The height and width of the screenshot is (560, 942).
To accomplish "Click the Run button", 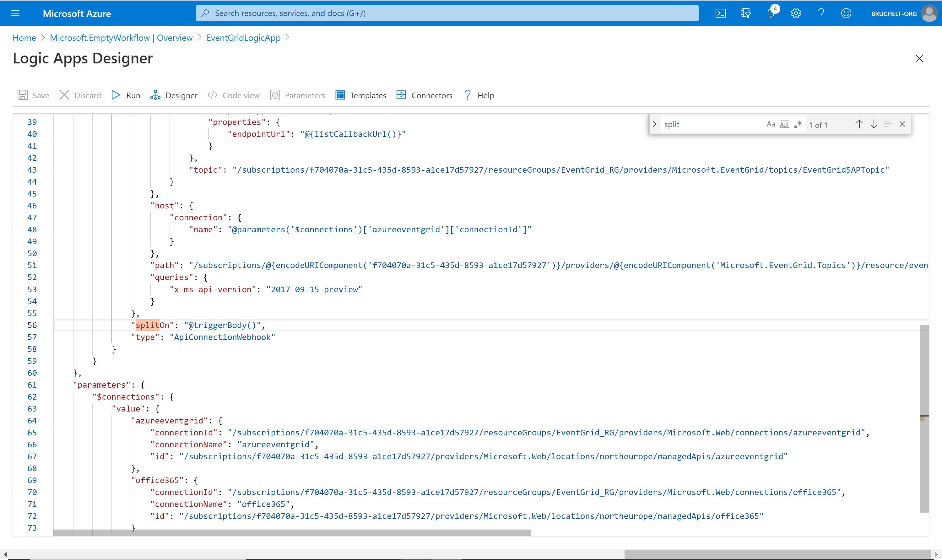I will click(126, 95).
